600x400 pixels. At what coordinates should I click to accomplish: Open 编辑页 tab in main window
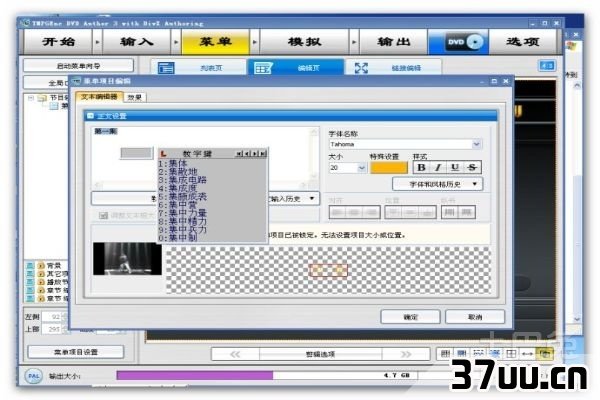click(296, 68)
